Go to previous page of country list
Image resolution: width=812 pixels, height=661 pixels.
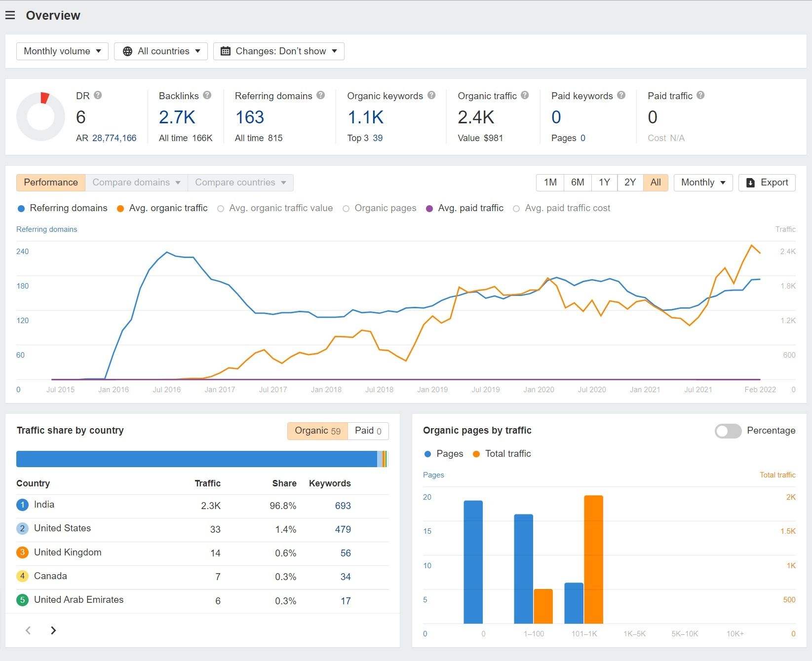[28, 630]
